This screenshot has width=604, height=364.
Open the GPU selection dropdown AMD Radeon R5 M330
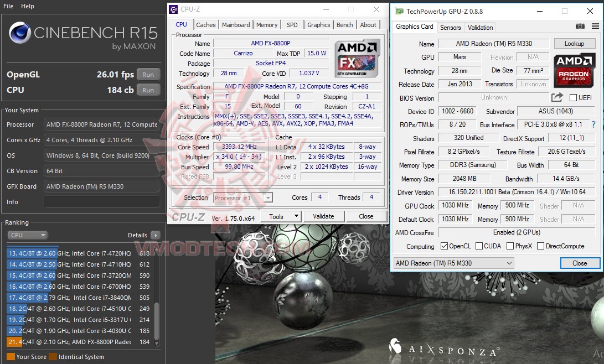pos(453,263)
